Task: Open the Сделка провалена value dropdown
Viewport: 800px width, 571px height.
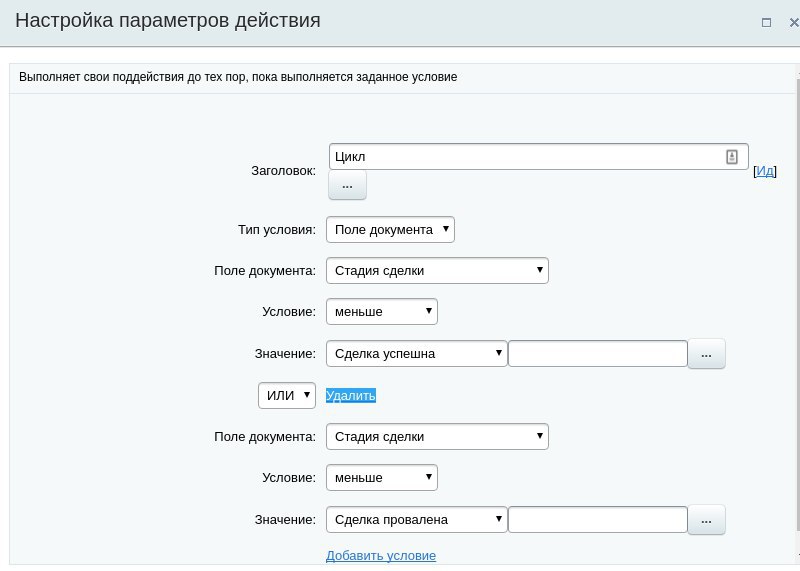Action: click(417, 520)
